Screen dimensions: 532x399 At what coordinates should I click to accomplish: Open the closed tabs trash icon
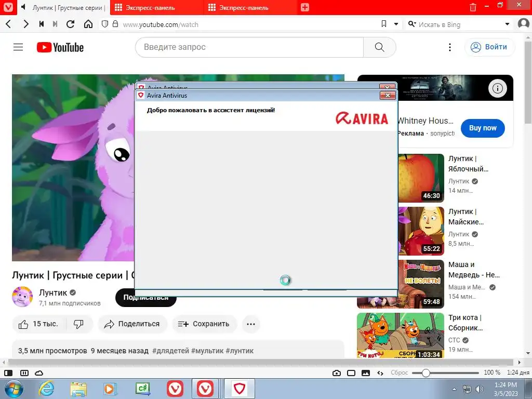point(473,7)
